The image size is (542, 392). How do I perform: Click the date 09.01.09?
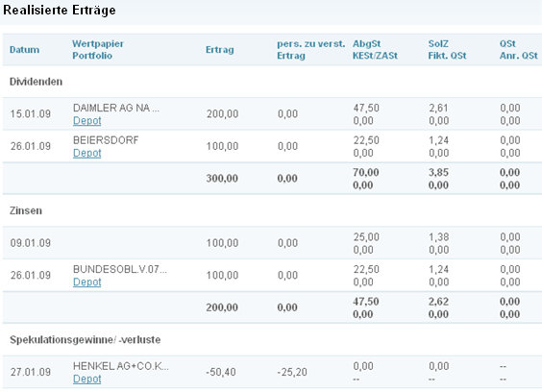point(31,243)
